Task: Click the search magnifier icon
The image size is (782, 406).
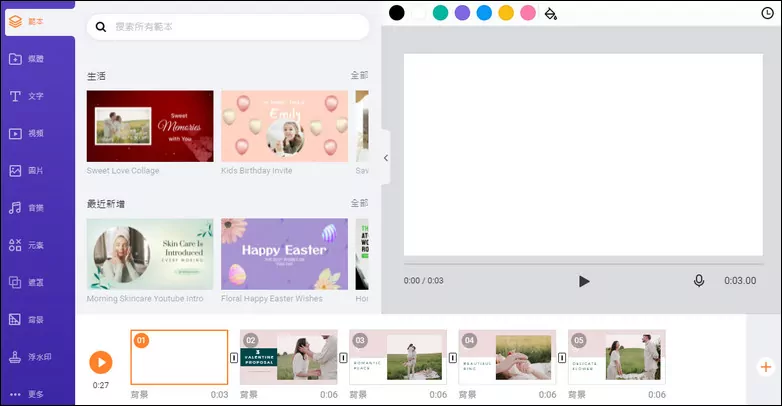Action: pos(101,27)
